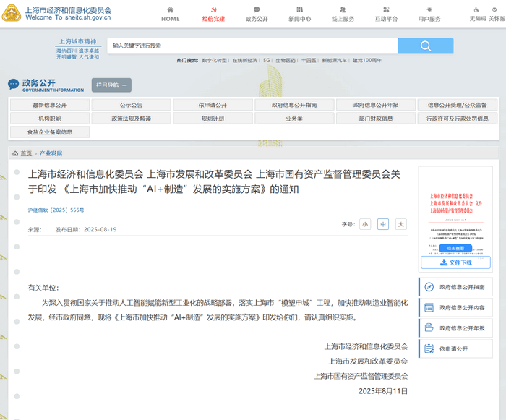Switch font size to 大
The width and height of the screenshot is (506, 420).
pyautogui.click(x=400, y=224)
